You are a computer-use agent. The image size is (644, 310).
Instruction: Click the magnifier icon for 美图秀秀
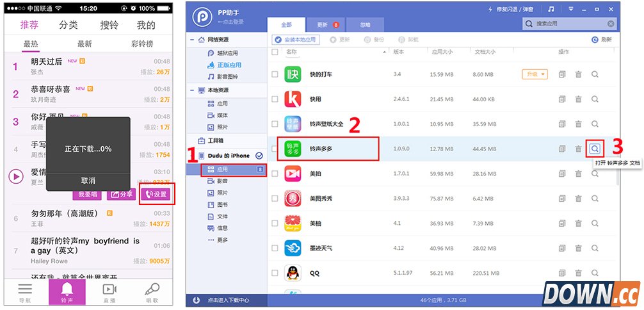coord(595,199)
